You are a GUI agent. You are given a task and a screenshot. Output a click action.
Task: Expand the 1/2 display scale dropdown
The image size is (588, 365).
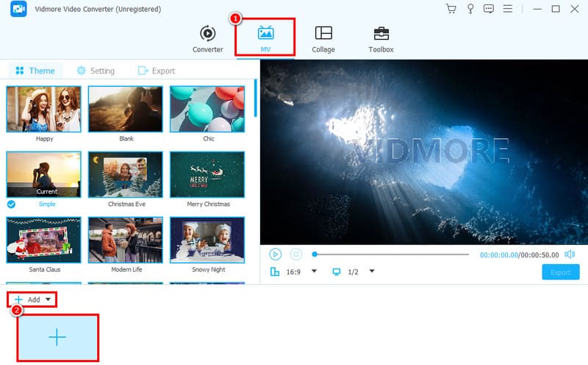(372, 272)
